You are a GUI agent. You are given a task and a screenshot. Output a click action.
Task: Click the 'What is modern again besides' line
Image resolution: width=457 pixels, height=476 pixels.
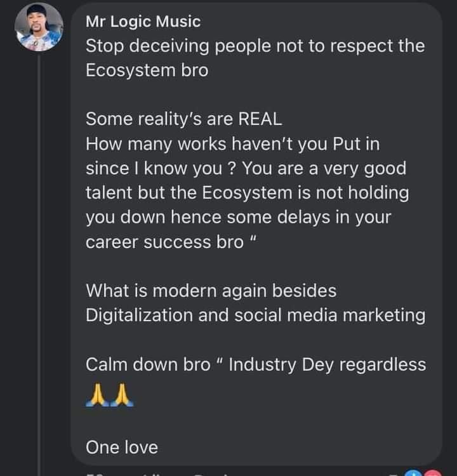point(211,291)
